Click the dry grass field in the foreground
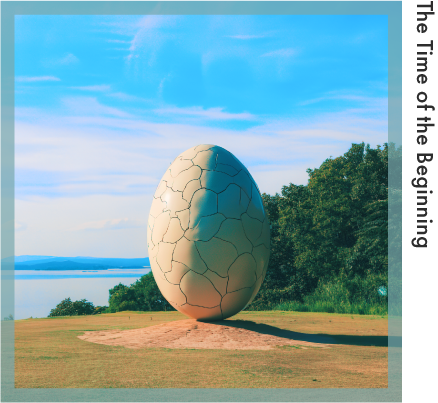Screen dimensions: 438x403 (x=201, y=367)
